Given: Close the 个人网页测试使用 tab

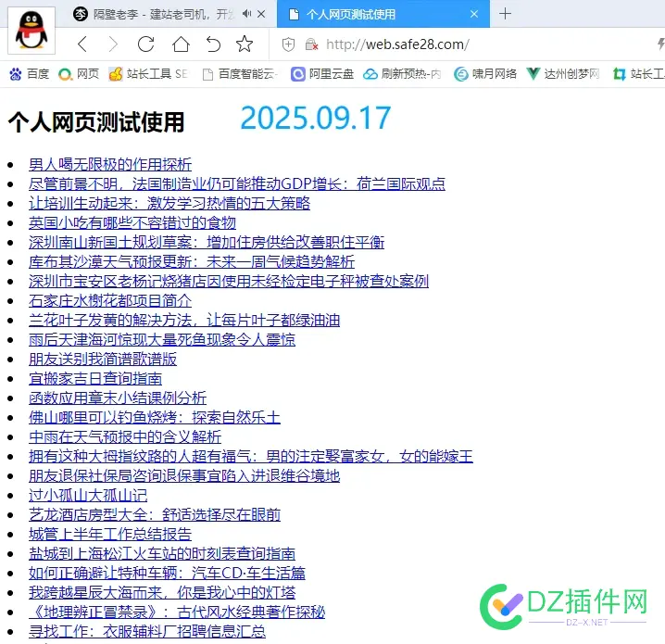Looking at the screenshot, I should 474,14.
